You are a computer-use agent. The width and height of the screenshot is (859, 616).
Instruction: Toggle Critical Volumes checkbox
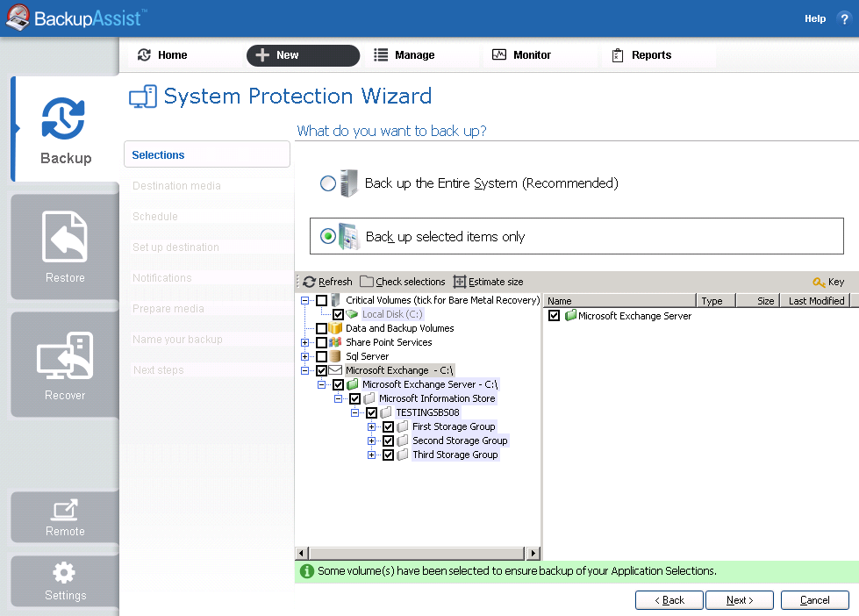pyautogui.click(x=322, y=300)
